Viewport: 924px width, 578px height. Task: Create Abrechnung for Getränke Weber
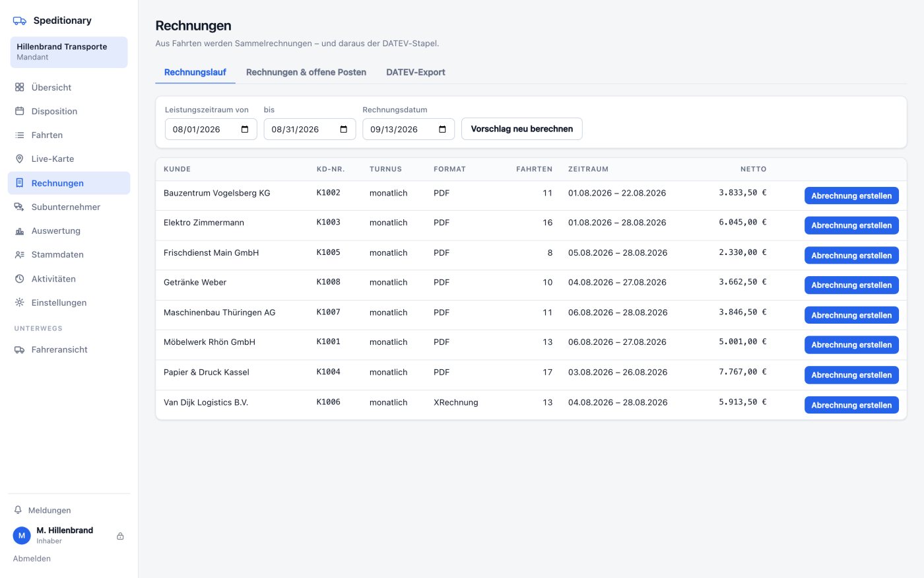[x=851, y=285]
